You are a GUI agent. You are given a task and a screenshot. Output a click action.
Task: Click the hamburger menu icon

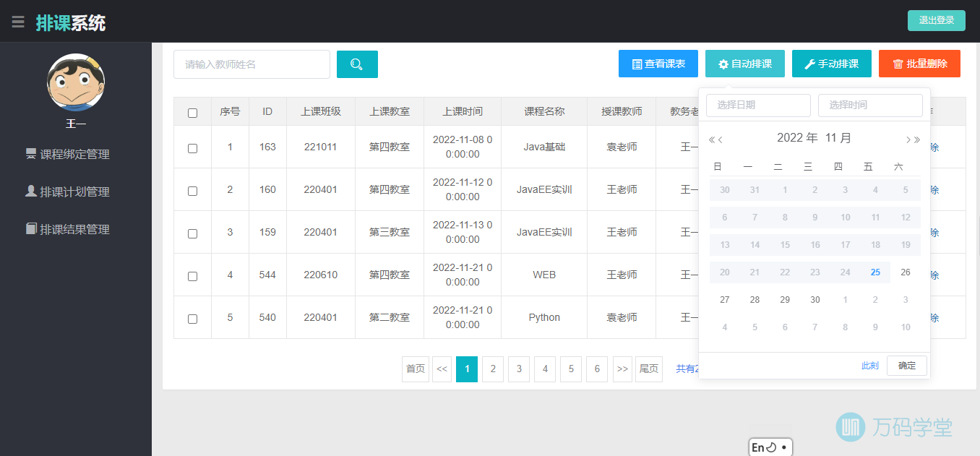click(18, 22)
